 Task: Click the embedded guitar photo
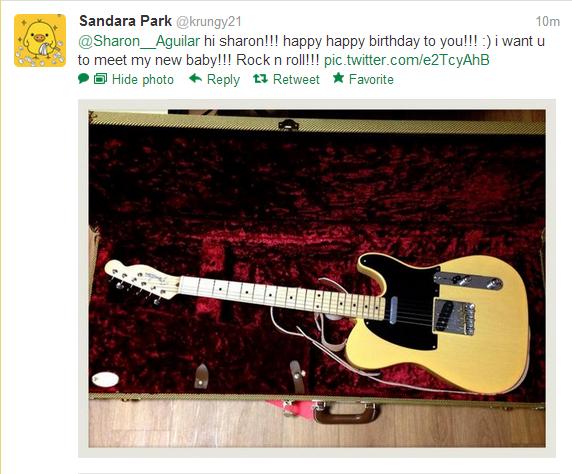point(317,278)
